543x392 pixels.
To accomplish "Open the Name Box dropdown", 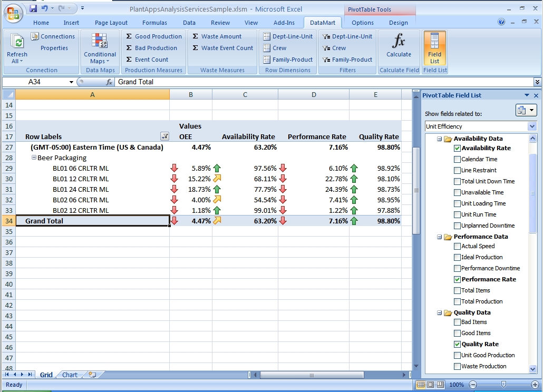I will click(71, 82).
